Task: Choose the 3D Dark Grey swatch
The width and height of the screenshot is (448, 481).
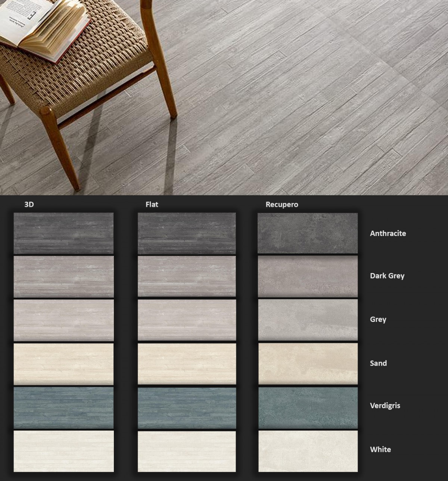Action: (x=63, y=276)
